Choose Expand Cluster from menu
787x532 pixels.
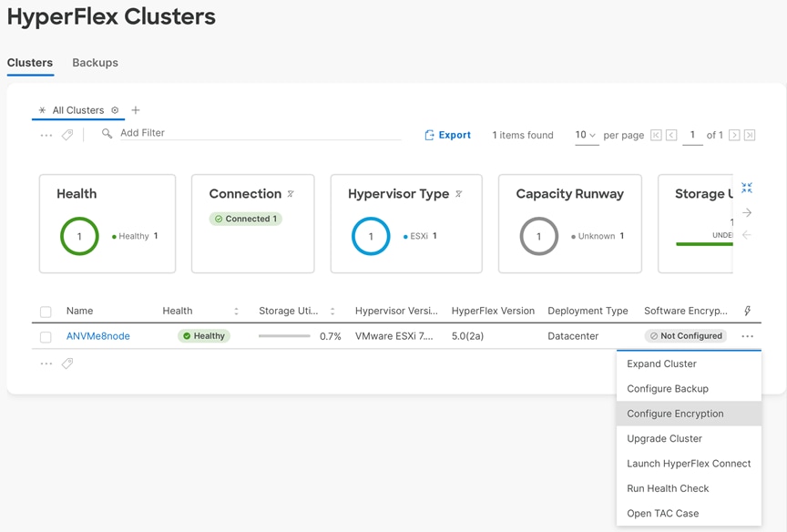(689, 363)
